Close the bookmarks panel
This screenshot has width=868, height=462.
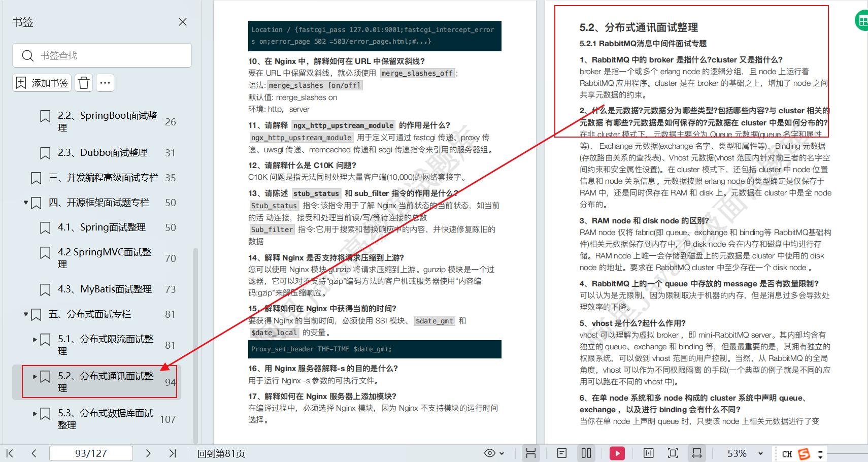[183, 22]
